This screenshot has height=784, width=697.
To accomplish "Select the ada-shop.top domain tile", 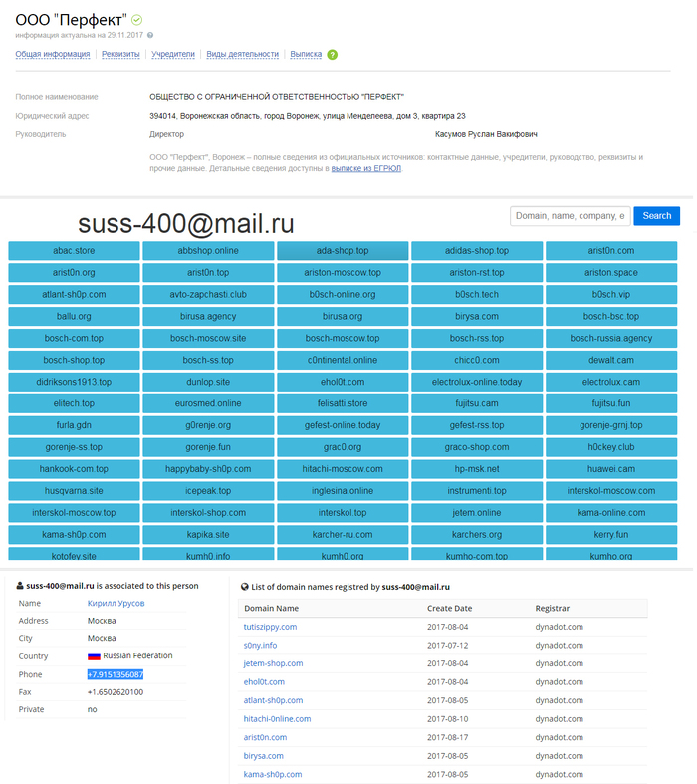I will tap(343, 251).
